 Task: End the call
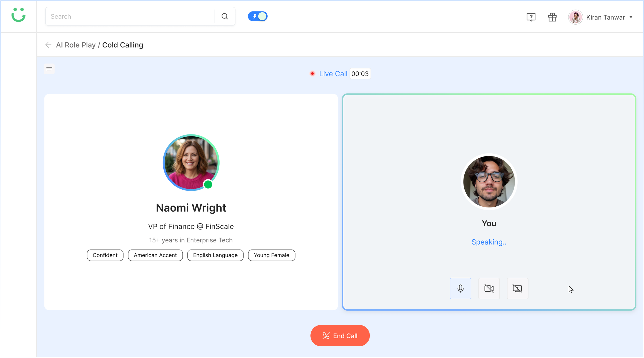click(x=340, y=336)
